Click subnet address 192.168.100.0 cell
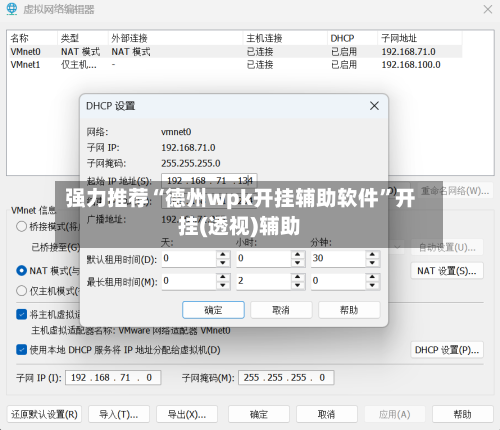Screen dimensions: 500x430 pyautogui.click(x=411, y=64)
